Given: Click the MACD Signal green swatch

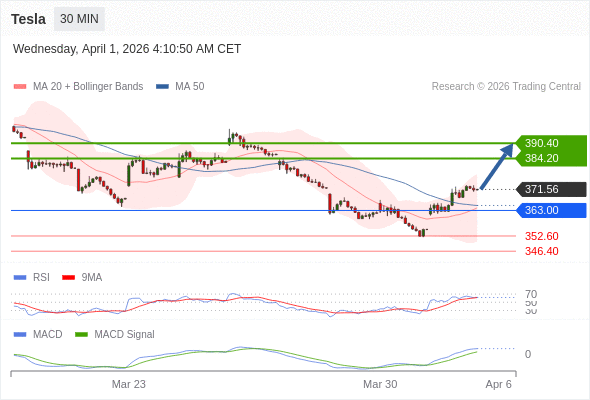Looking at the screenshot, I should (x=81, y=335).
